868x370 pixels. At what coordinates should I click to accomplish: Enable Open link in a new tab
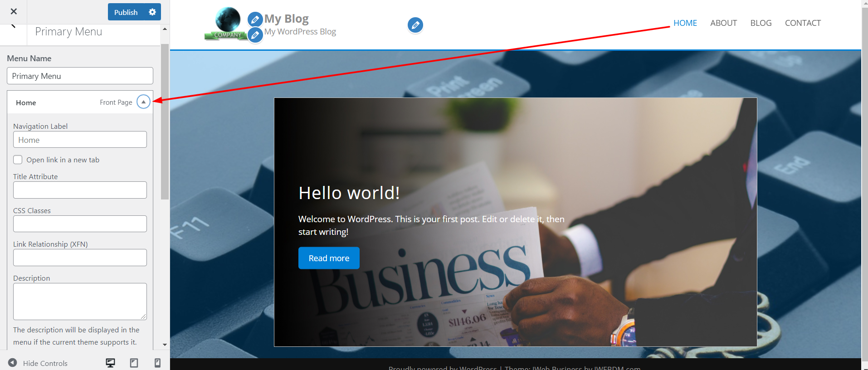(18, 160)
